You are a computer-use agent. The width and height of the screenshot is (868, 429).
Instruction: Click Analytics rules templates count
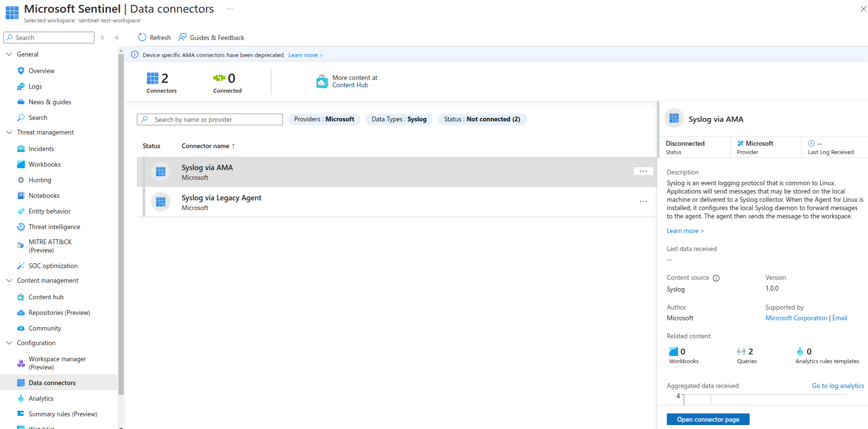tap(827, 356)
